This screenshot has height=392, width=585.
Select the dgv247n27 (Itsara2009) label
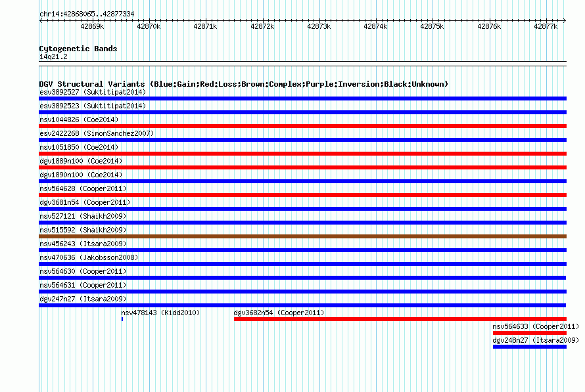pyautogui.click(x=83, y=299)
